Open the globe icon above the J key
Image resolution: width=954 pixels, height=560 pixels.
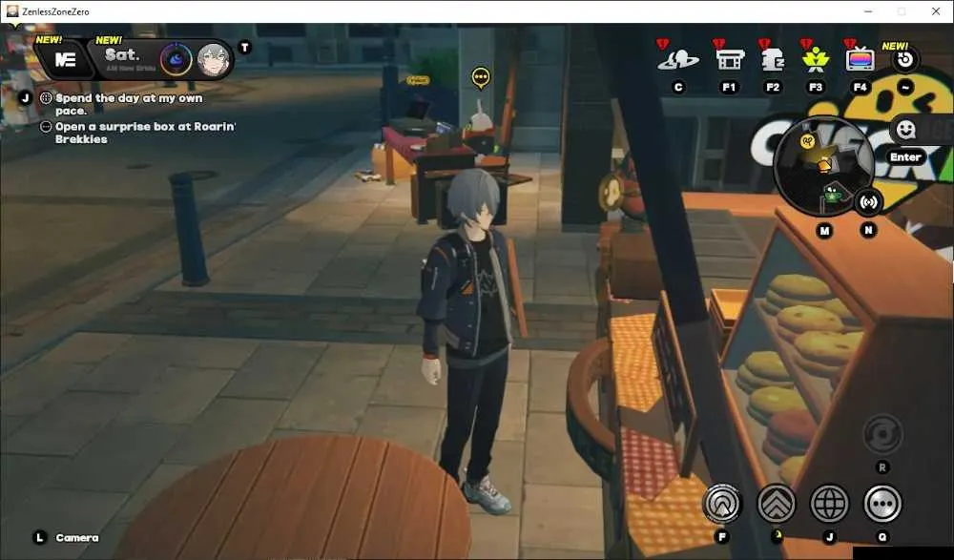point(829,504)
